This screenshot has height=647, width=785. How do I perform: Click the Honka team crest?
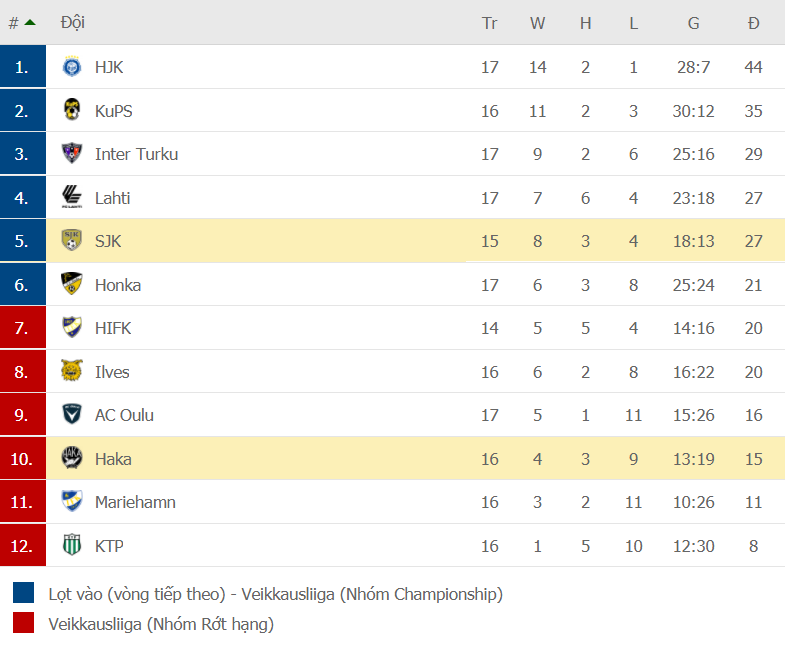pos(71,285)
